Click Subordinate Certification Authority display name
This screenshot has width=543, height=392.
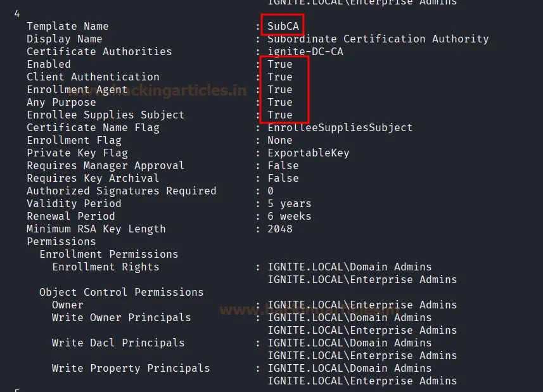point(378,39)
